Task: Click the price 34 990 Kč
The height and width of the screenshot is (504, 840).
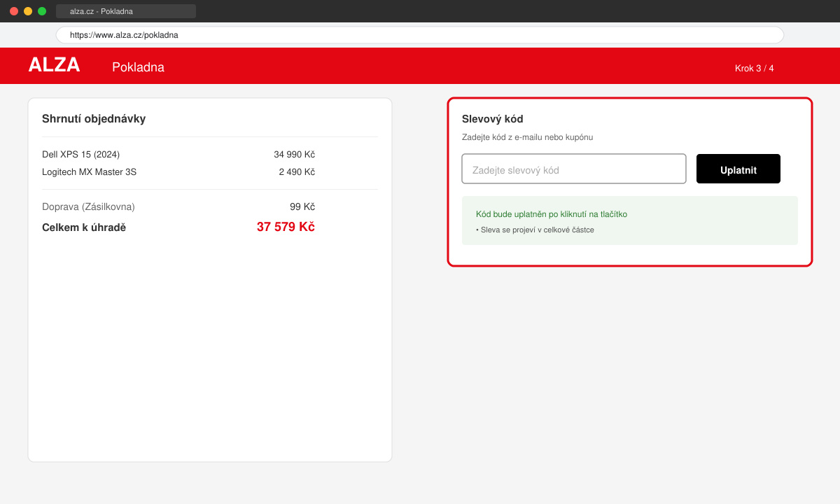Action: point(294,154)
